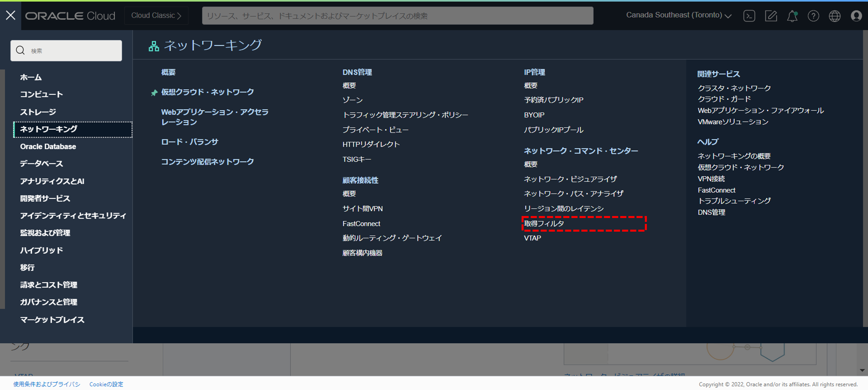Expand the Cloud Classic chevron button
The image size is (868, 390).
pos(156,16)
